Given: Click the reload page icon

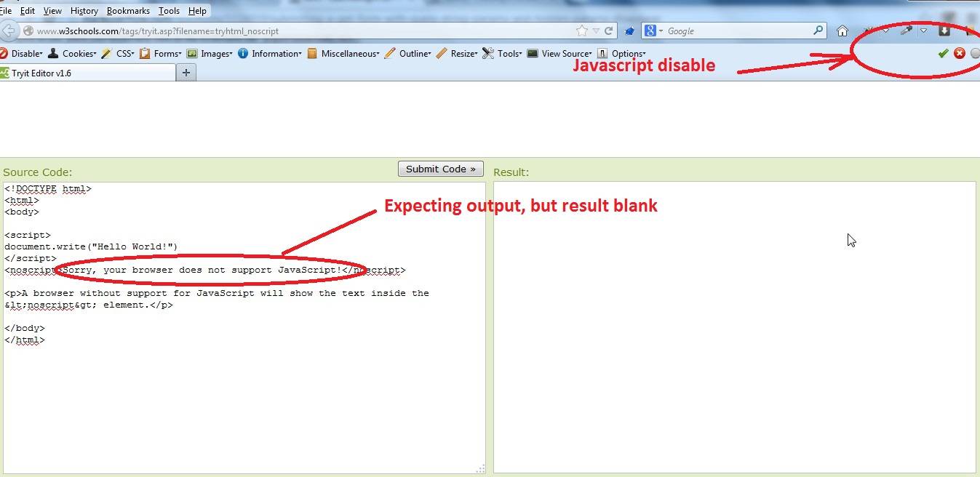Looking at the screenshot, I should click(609, 31).
